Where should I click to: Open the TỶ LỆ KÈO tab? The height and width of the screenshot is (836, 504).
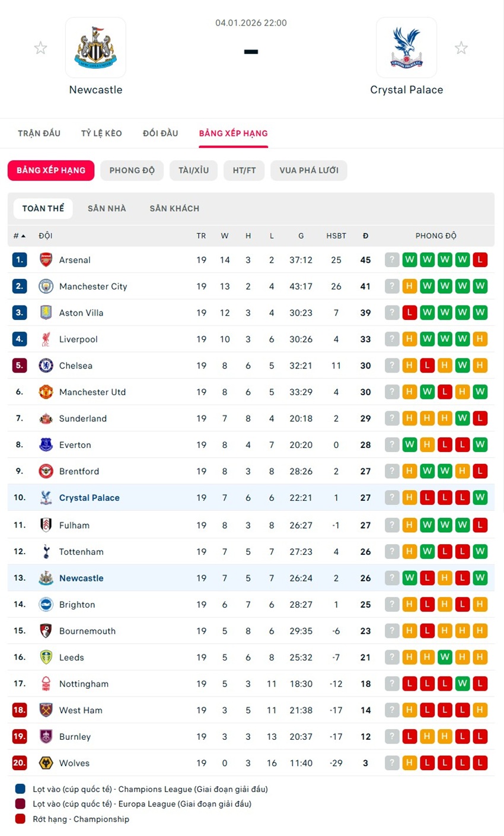coord(101,133)
